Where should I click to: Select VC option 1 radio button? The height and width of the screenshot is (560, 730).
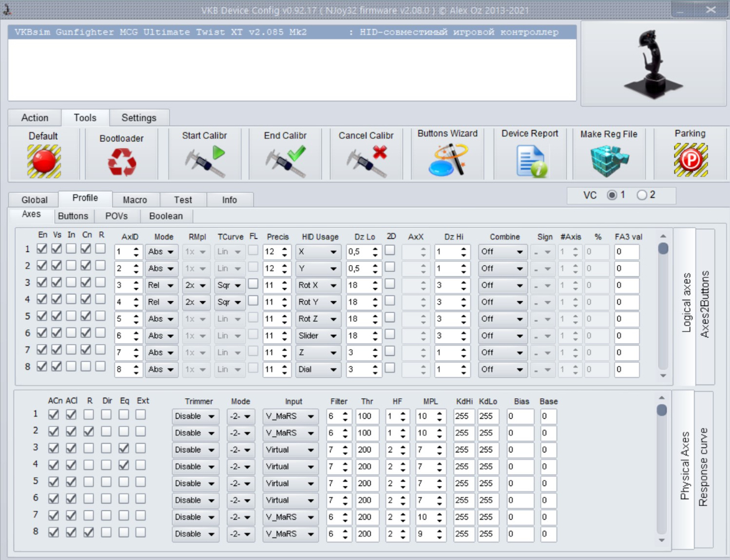612,195
